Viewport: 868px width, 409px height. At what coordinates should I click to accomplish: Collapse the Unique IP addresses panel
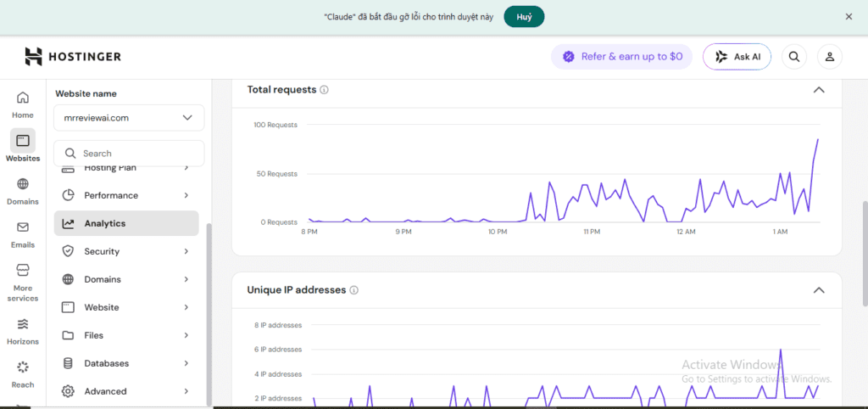[x=819, y=290]
